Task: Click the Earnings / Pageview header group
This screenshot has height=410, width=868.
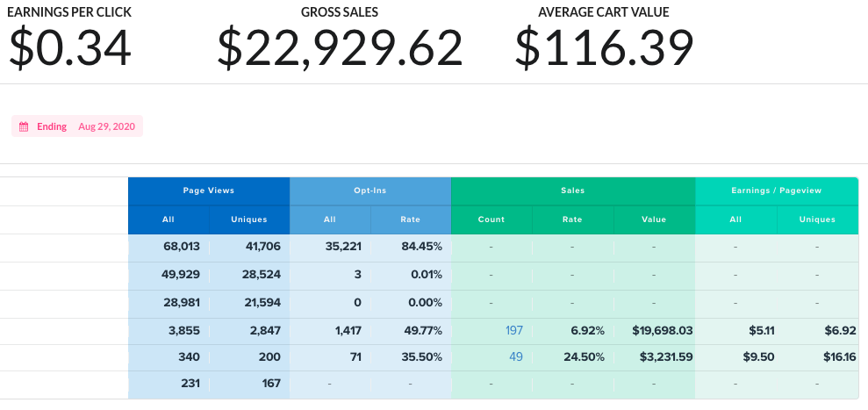Action: click(x=776, y=191)
